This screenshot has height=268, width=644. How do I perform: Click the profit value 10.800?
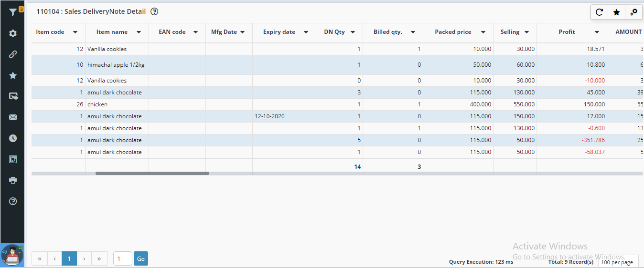tap(596, 65)
